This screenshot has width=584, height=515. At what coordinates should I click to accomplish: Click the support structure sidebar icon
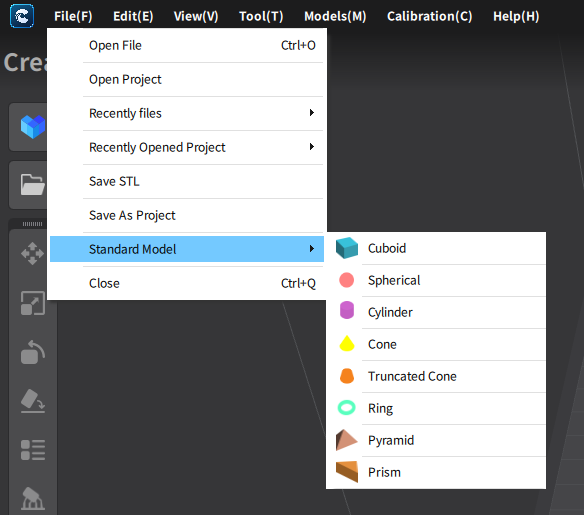(x=33, y=499)
